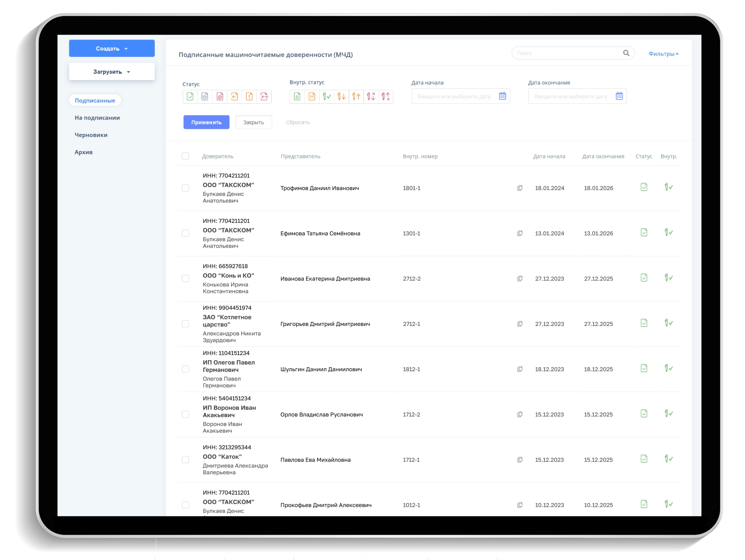The width and height of the screenshot is (745, 560).
Task: Click the Сбросить link
Action: (x=298, y=122)
